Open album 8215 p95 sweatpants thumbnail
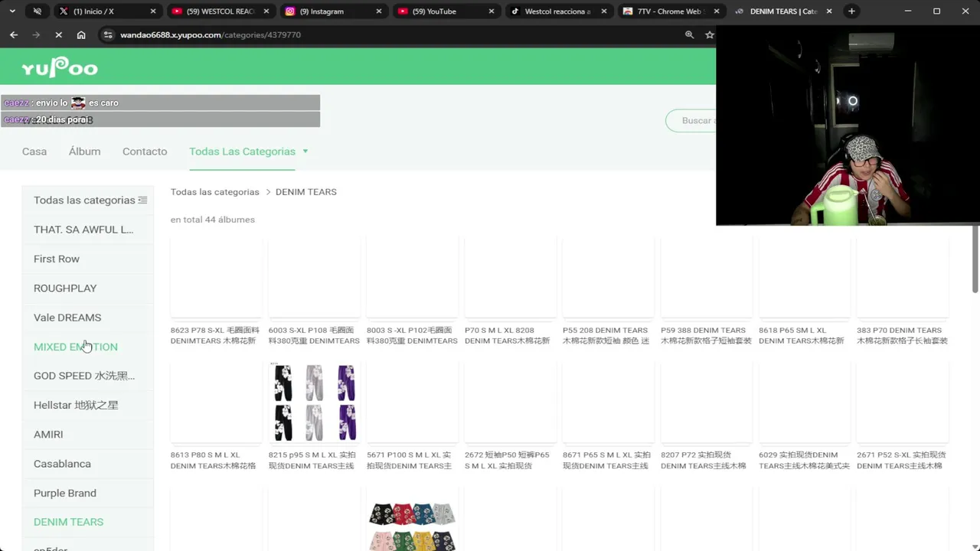 point(315,403)
